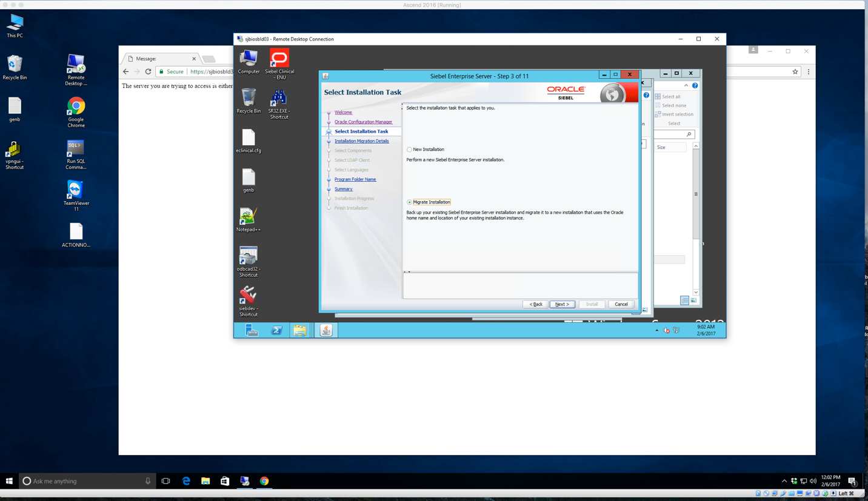Image resolution: width=868 pixels, height=501 pixels.
Task: Click Select all in Explorer window
Action: click(667, 97)
